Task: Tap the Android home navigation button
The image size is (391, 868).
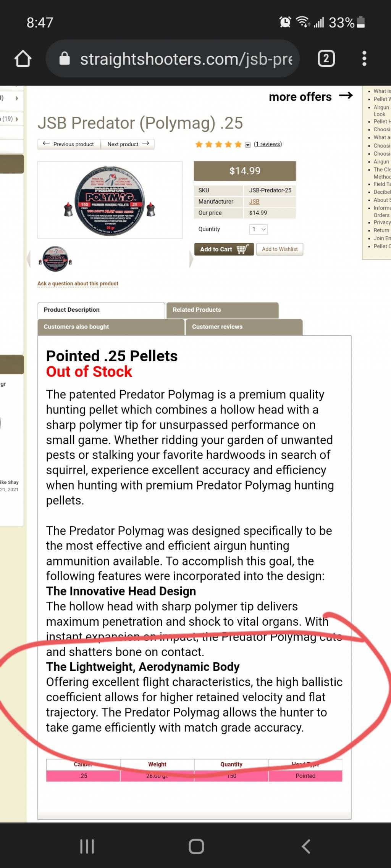Action: tap(196, 846)
